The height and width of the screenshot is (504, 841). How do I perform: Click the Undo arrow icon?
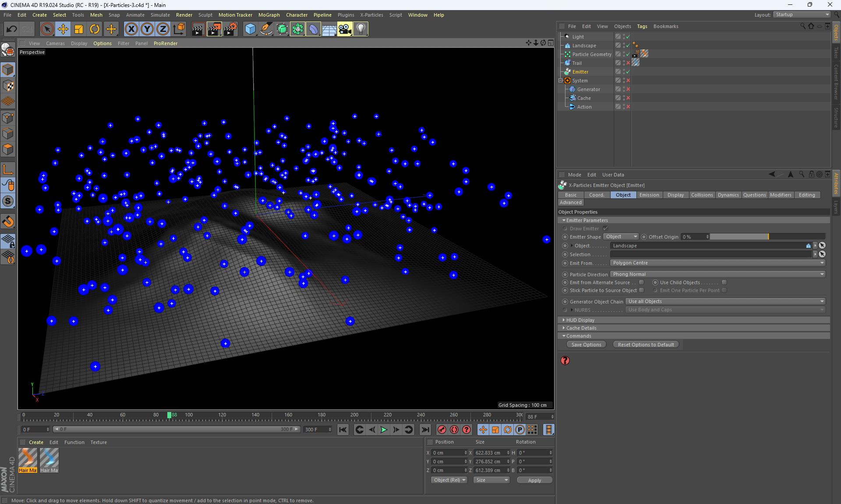point(12,29)
